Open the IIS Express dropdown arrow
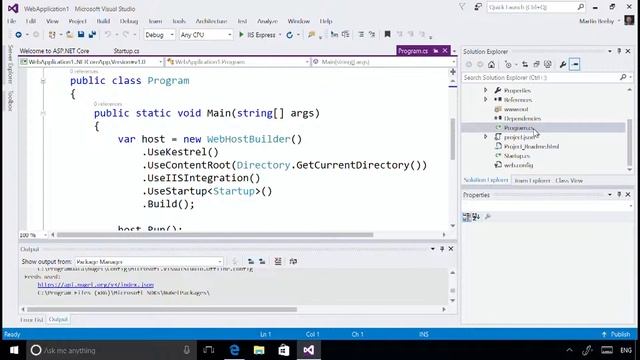640x360 pixels. coord(280,35)
